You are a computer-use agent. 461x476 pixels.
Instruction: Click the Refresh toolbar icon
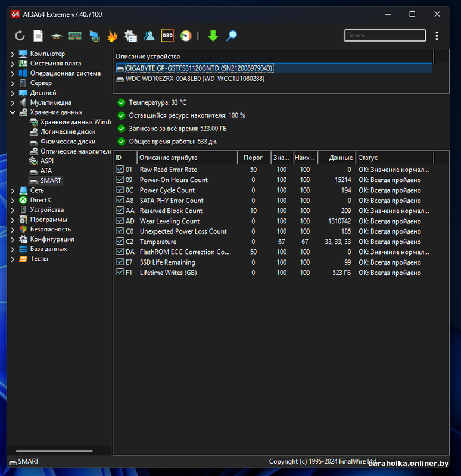tap(20, 36)
